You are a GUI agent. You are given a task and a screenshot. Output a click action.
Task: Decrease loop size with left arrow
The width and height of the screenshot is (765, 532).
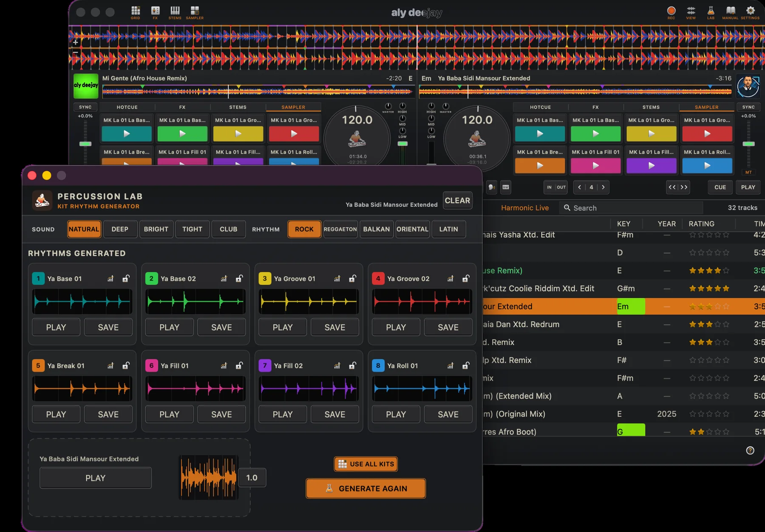tap(579, 187)
